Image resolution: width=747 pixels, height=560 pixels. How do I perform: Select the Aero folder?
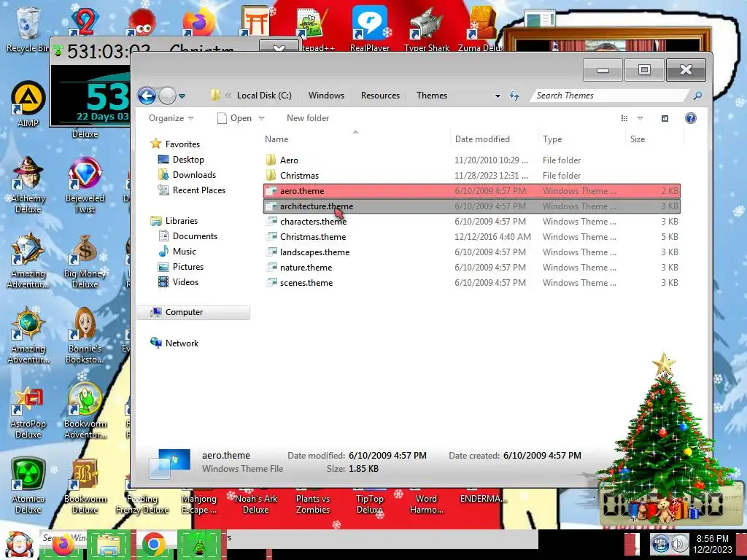(472, 160)
